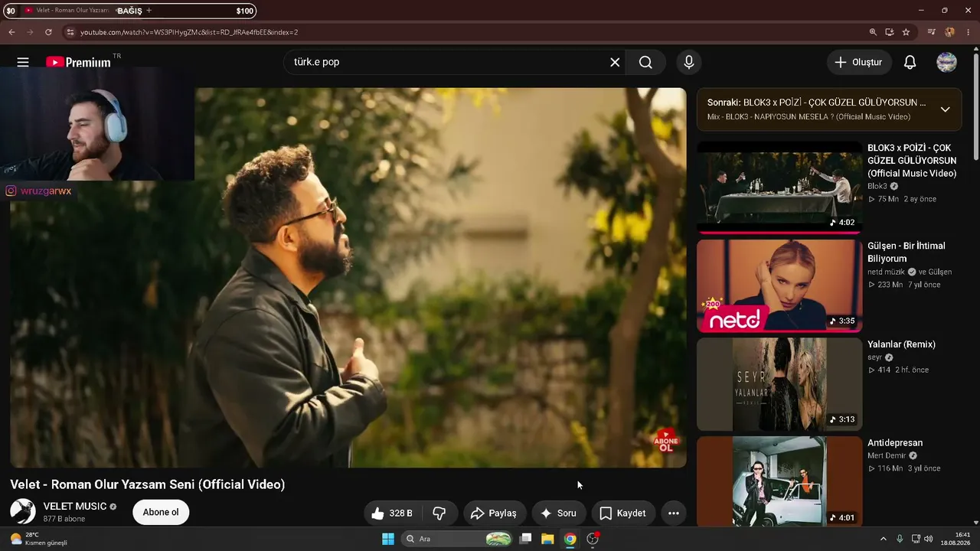Click the install app icon in address bar
The image size is (980, 551).
coord(890,32)
